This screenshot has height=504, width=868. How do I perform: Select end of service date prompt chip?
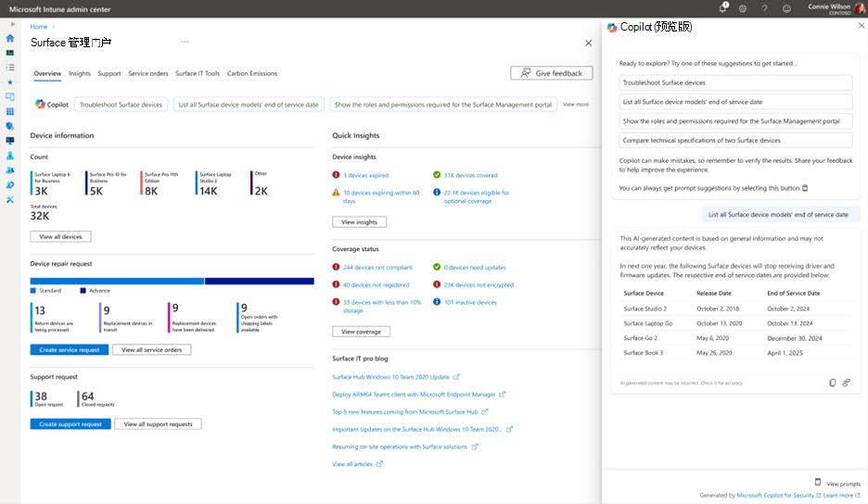pyautogui.click(x=249, y=105)
